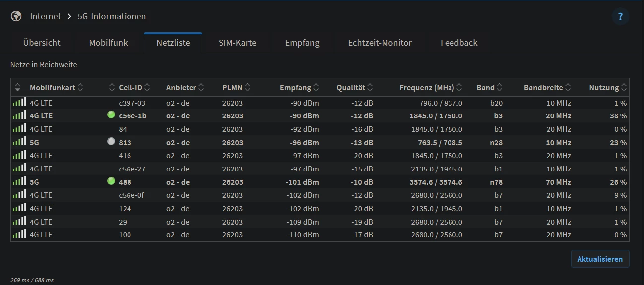Open the SIM-Karte tab
The width and height of the screenshot is (644, 285).
pyautogui.click(x=237, y=43)
